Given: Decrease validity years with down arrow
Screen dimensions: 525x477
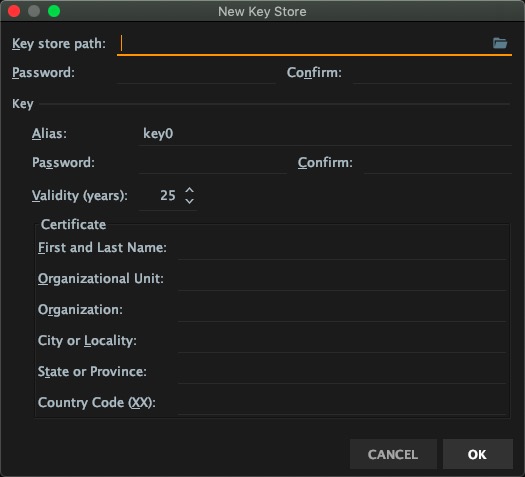Looking at the screenshot, I should click(190, 201).
